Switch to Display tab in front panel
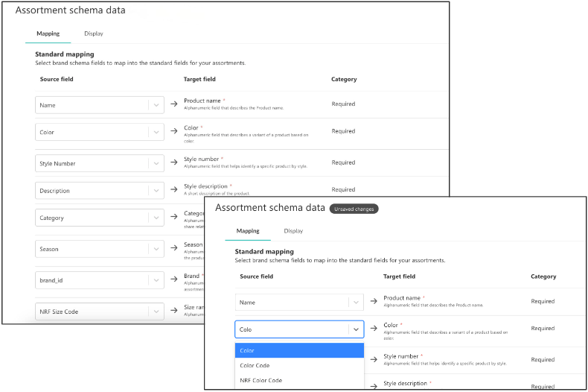 pyautogui.click(x=293, y=231)
